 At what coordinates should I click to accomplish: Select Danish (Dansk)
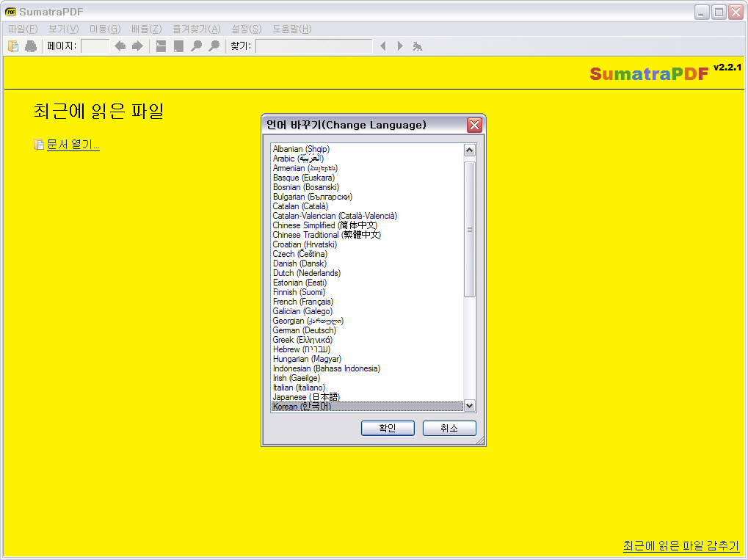367,263
